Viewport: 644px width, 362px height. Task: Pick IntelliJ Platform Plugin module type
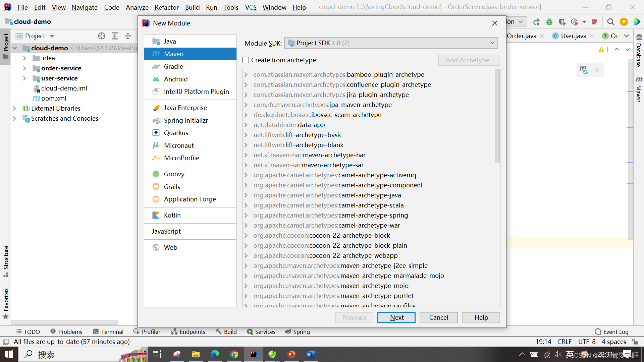(x=190, y=92)
